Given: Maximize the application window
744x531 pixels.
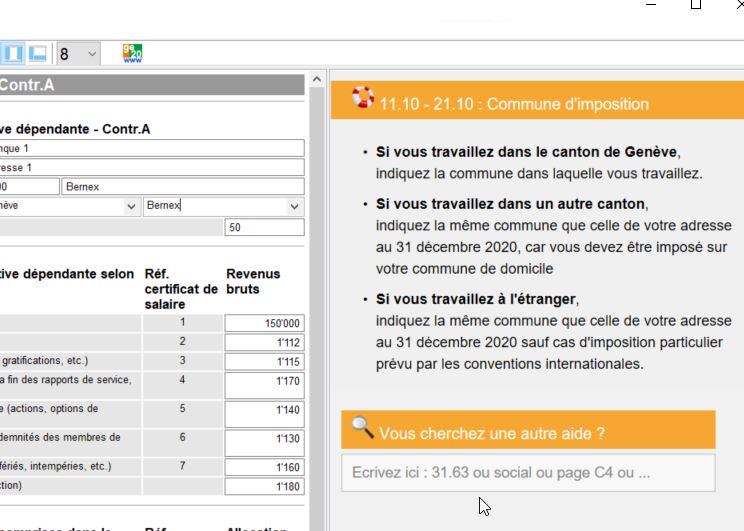Looking at the screenshot, I should point(696,5).
